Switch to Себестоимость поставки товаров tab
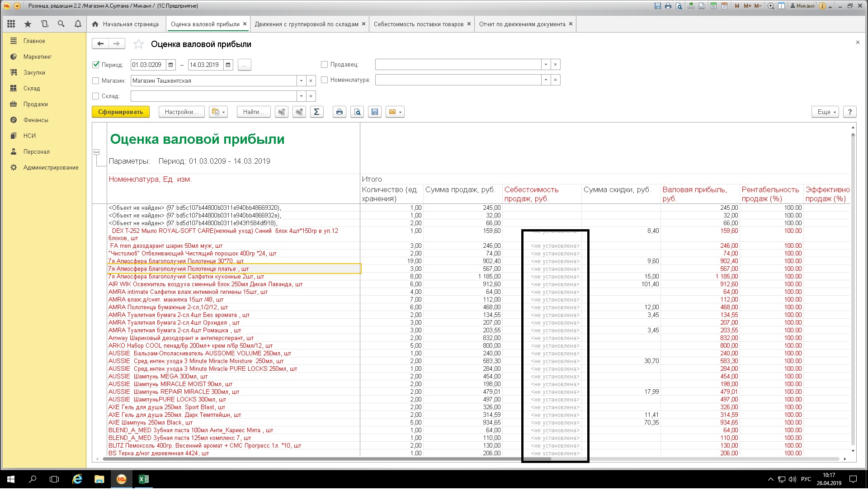Image resolution: width=868 pixels, height=491 pixels. pos(418,24)
